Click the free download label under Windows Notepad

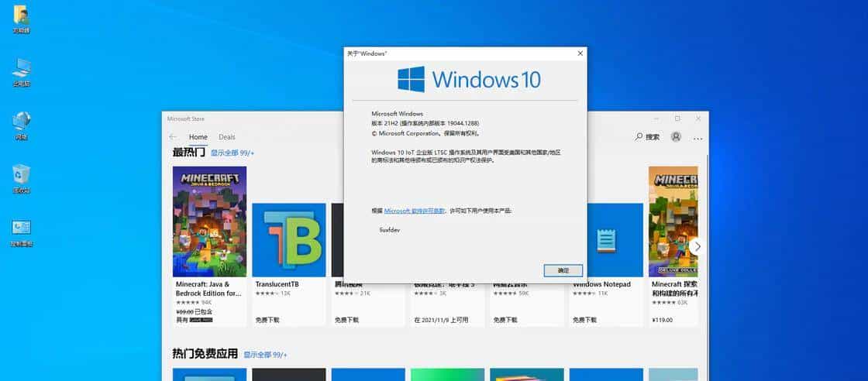point(584,320)
